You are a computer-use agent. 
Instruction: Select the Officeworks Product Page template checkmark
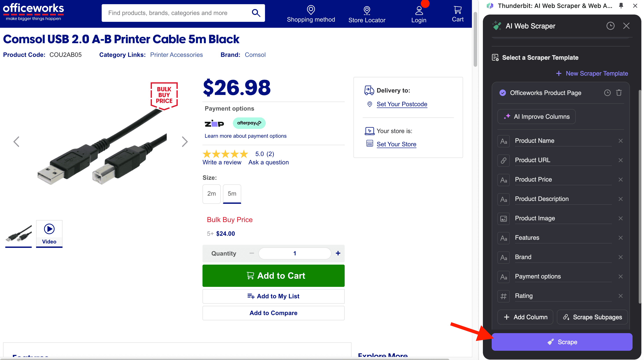pyautogui.click(x=502, y=93)
